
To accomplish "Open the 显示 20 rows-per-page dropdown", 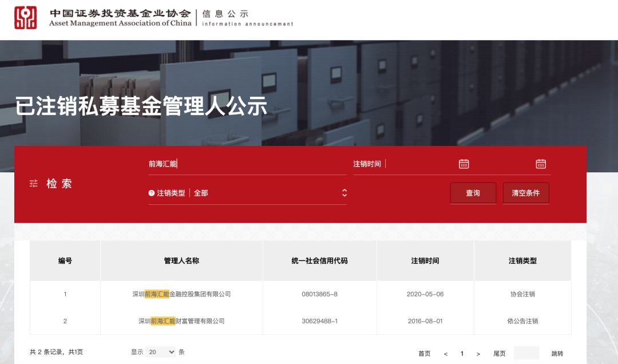I will coord(160,352).
